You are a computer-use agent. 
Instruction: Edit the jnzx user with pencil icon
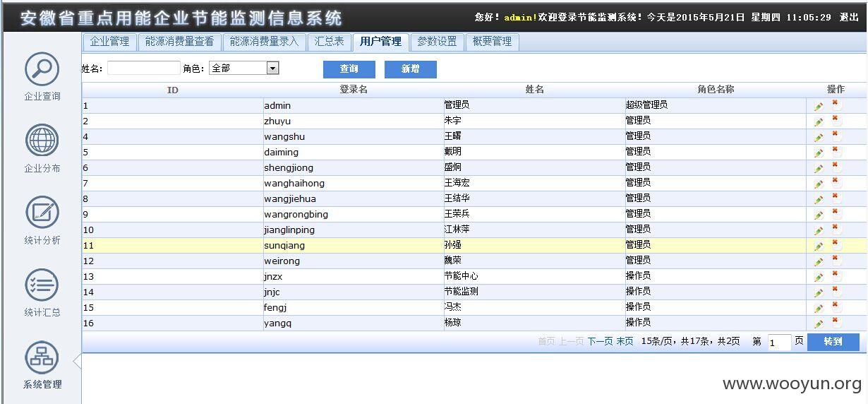coord(819,277)
